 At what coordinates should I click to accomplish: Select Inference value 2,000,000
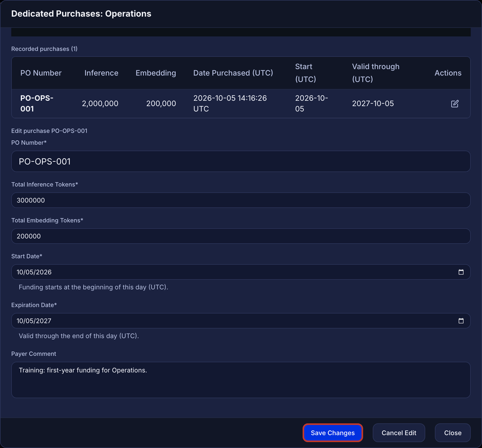100,103
